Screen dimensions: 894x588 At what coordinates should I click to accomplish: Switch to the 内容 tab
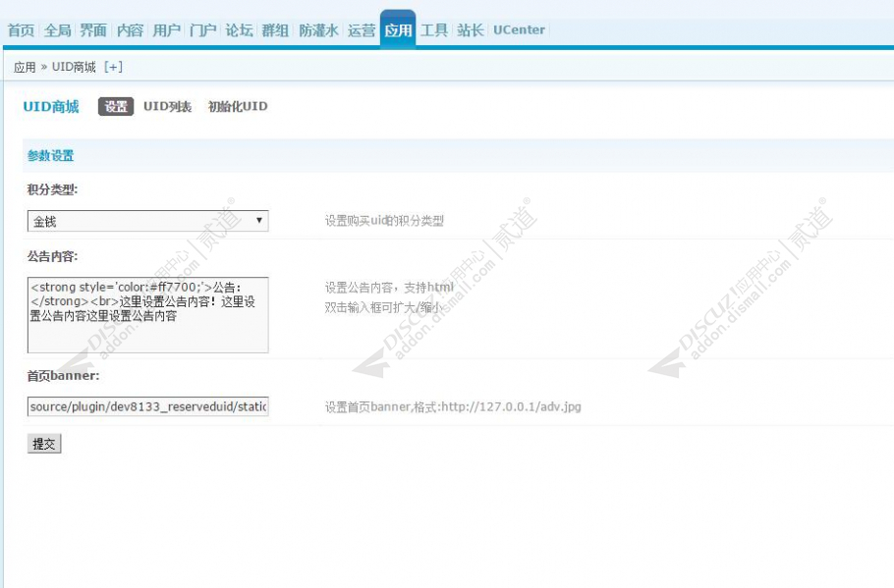point(130,30)
